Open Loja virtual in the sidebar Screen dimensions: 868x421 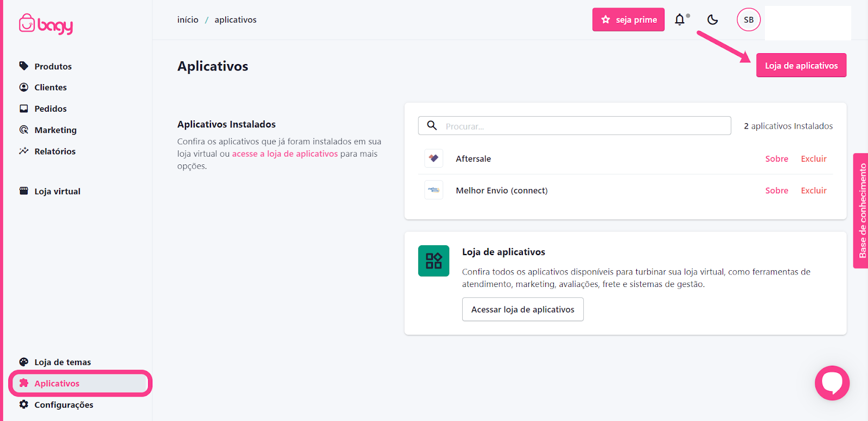tap(57, 191)
